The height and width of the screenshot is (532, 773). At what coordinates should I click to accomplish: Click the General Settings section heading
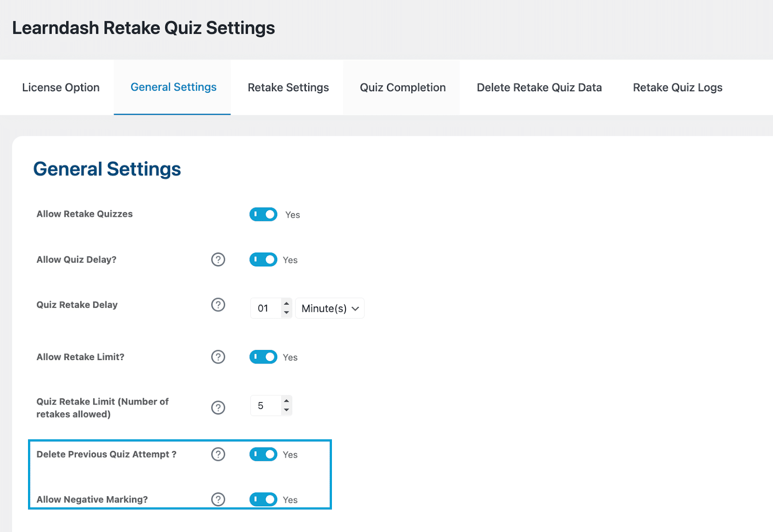107,169
